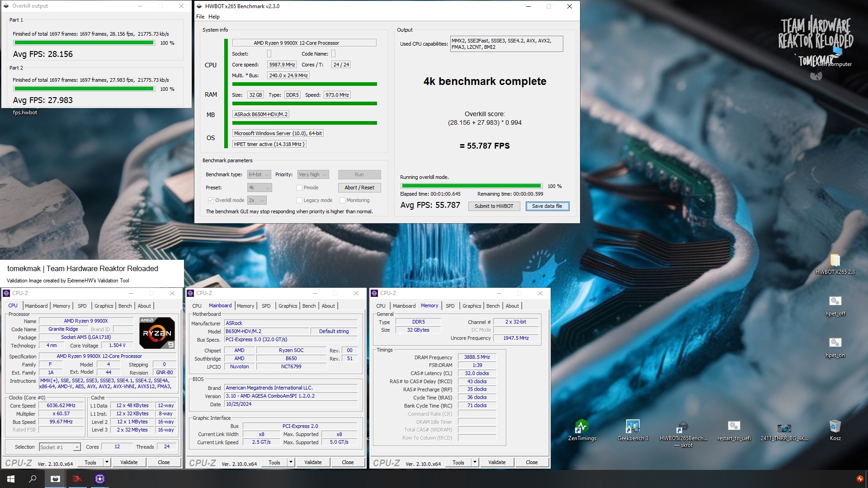
Task: Click the red AMD taskbar icon
Action: pyautogui.click(x=77, y=479)
